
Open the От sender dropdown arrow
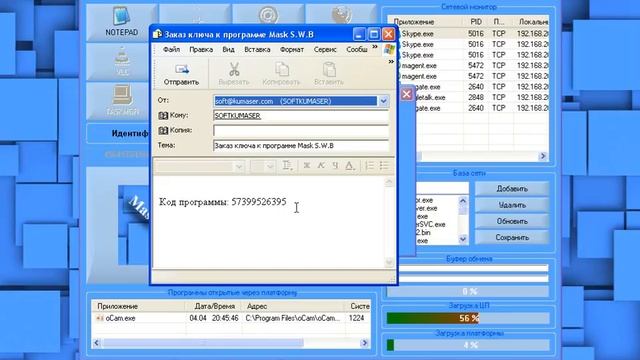coord(383,101)
